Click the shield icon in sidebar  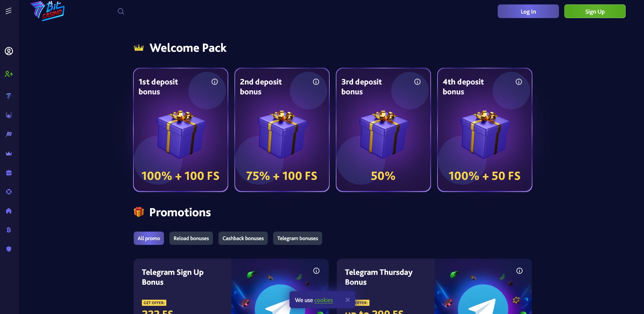[9, 249]
